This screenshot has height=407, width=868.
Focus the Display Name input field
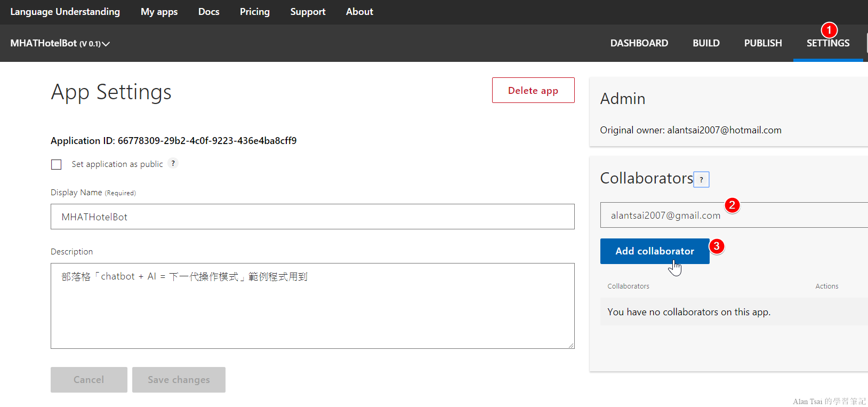tap(312, 217)
